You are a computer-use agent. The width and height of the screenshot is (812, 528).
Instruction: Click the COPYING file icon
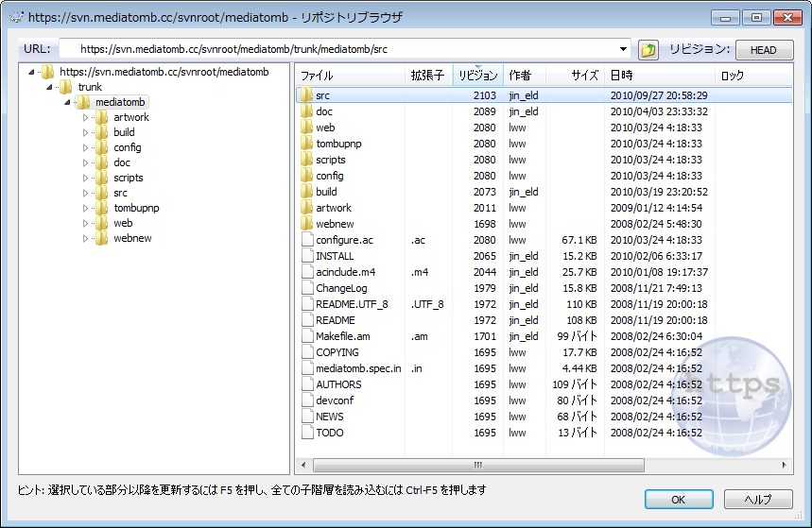(x=307, y=352)
